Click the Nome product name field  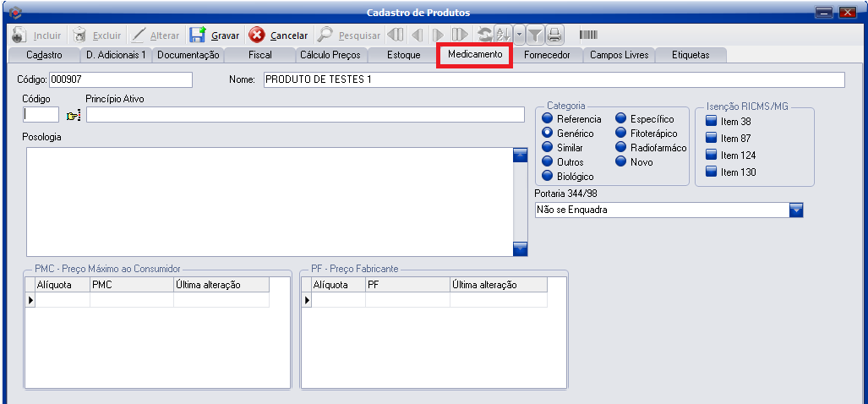click(554, 80)
